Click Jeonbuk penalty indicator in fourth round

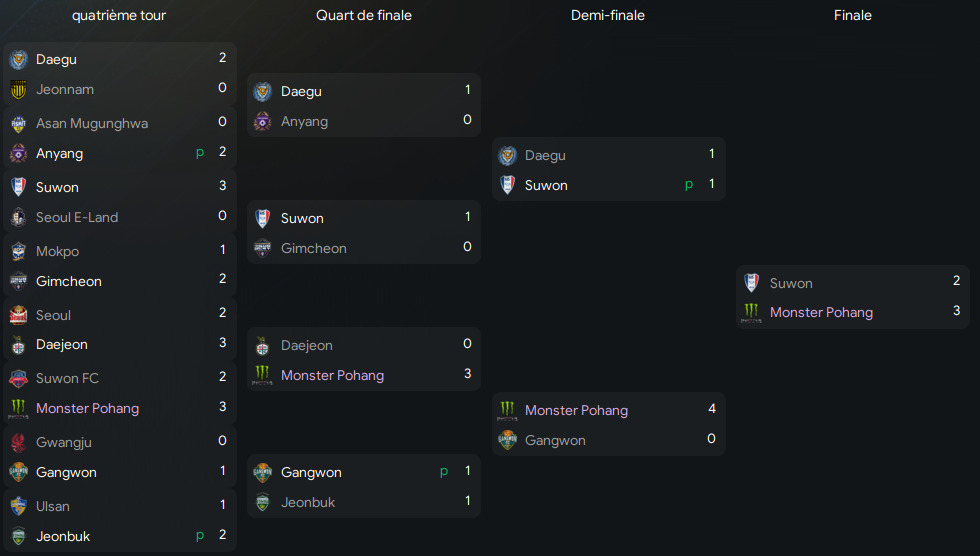tap(200, 536)
